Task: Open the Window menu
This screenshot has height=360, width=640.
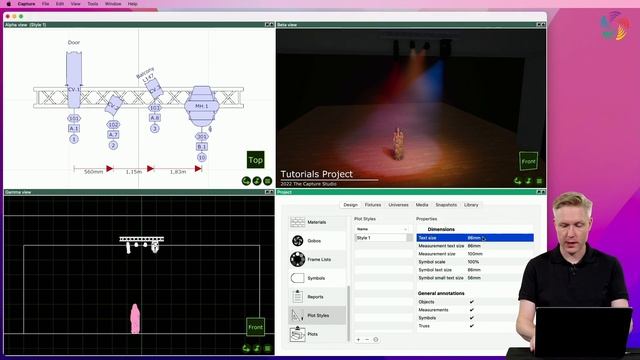Action: [x=113, y=4]
